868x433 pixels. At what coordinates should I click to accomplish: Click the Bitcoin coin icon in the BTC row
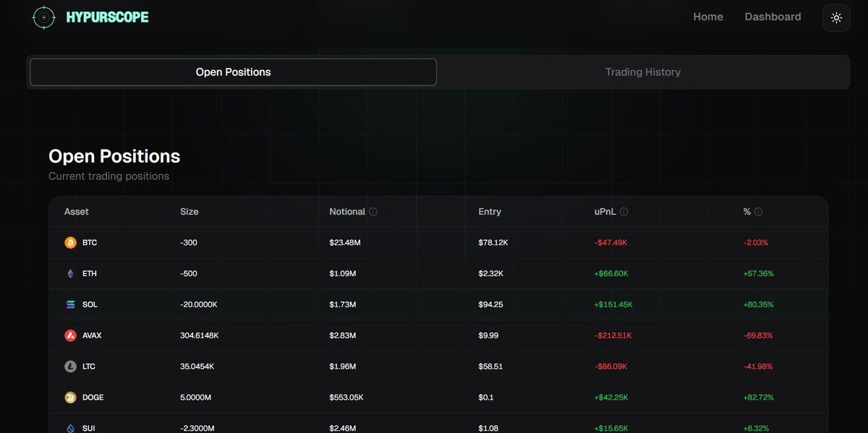70,243
